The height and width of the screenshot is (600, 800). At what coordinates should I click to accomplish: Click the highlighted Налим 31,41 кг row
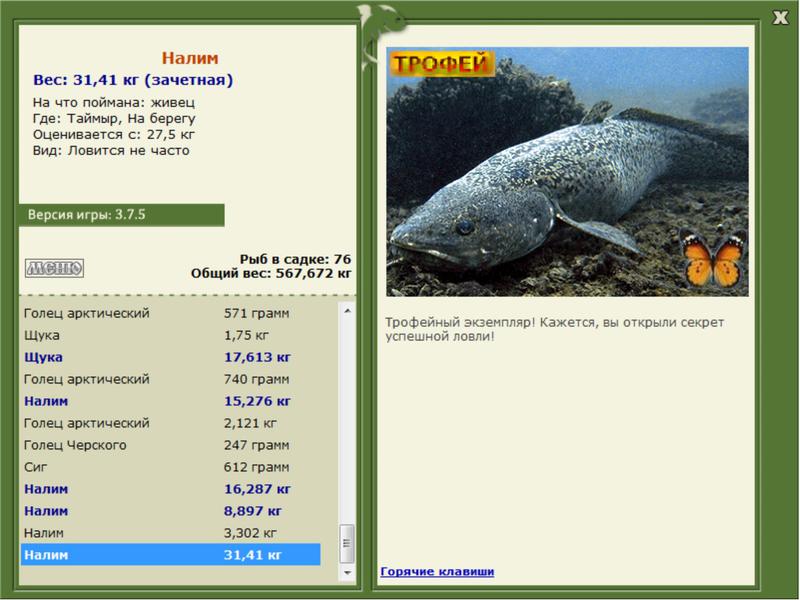pos(171,555)
